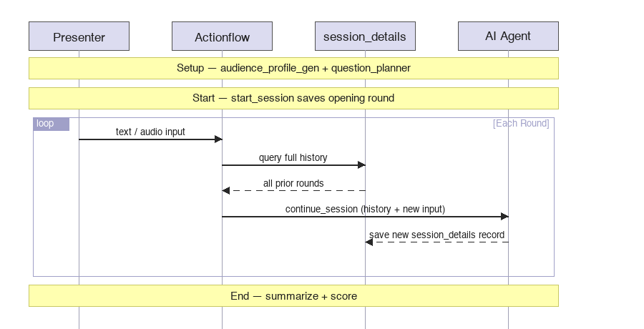Click the [Each Round] loop condition
The height and width of the screenshot is (329, 644).
click(x=521, y=123)
